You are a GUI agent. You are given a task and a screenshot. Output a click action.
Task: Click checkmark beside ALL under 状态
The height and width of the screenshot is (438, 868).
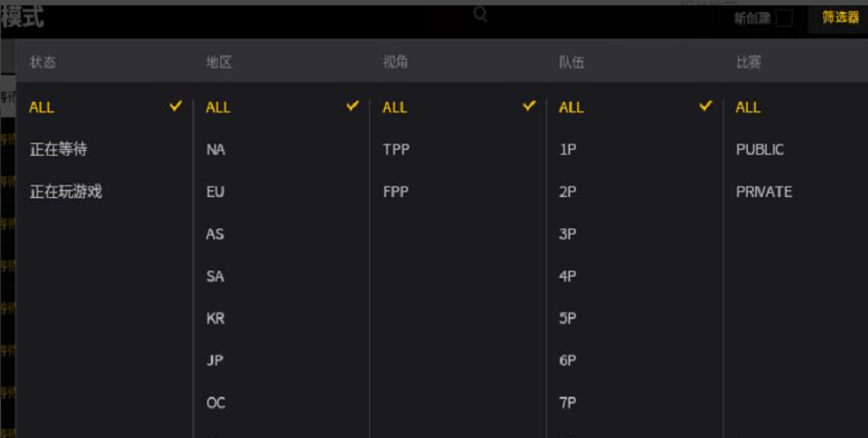coord(175,106)
